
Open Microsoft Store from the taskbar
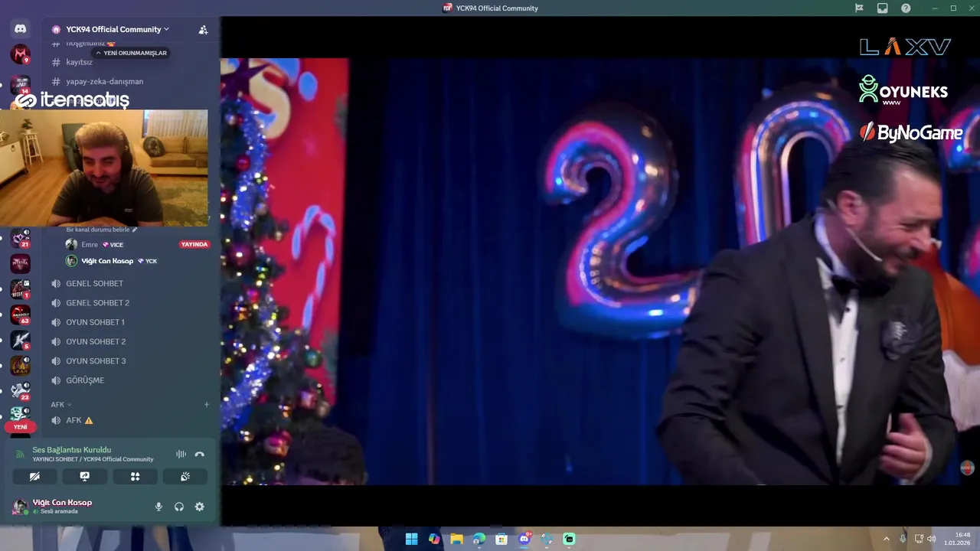501,539
